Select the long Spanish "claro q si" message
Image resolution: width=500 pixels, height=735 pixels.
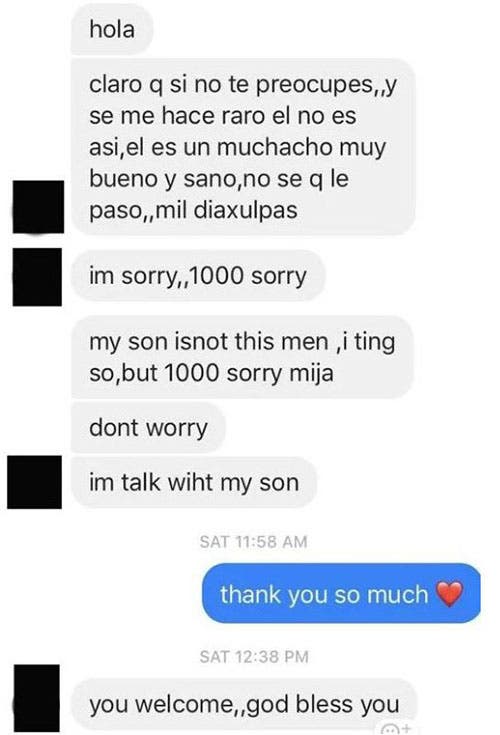(243, 147)
